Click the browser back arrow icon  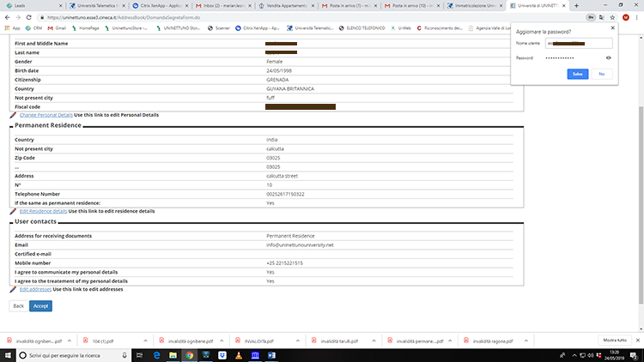tap(7, 16)
